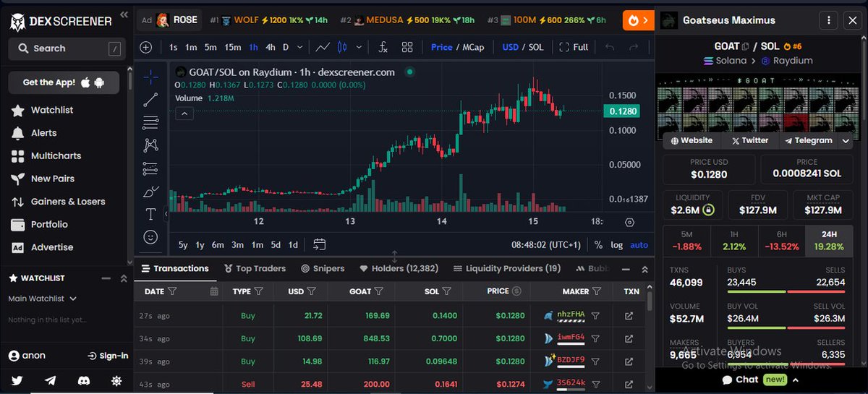This screenshot has height=394, width=868.
Task: Open the date calendar icon in transactions header
Action: tap(213, 291)
